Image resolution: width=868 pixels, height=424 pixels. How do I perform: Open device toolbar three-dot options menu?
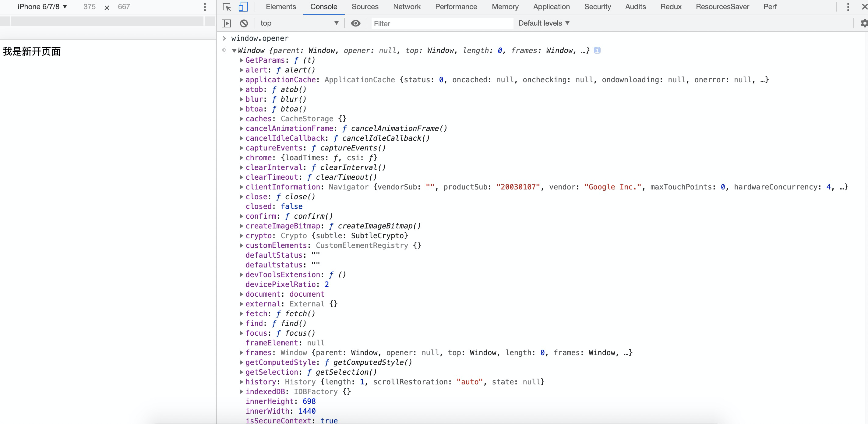coord(205,7)
